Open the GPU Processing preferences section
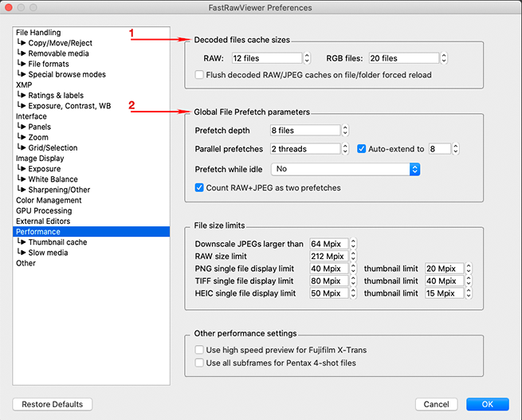522x420 pixels. coord(44,211)
